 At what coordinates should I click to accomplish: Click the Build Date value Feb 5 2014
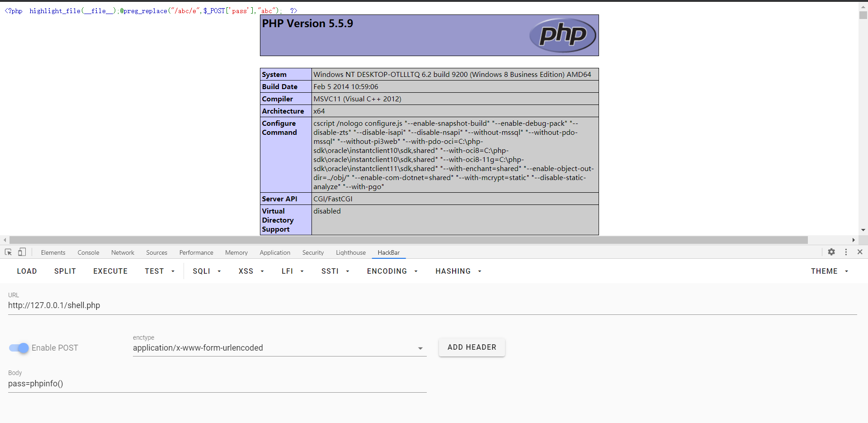click(x=346, y=87)
